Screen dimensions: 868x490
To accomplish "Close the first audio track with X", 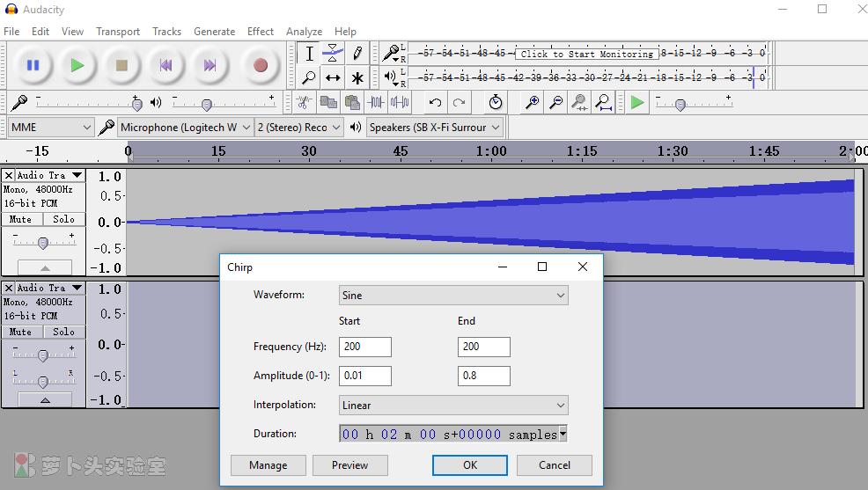I will click(x=8, y=175).
